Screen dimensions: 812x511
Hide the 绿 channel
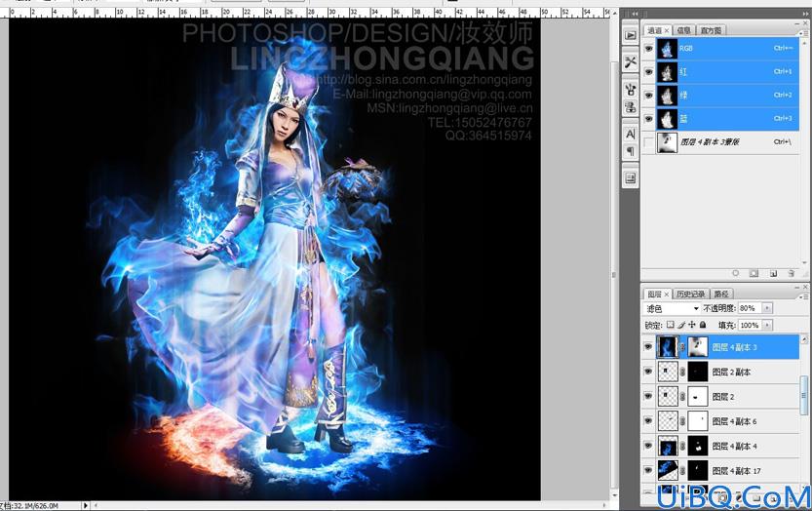pyautogui.click(x=648, y=95)
